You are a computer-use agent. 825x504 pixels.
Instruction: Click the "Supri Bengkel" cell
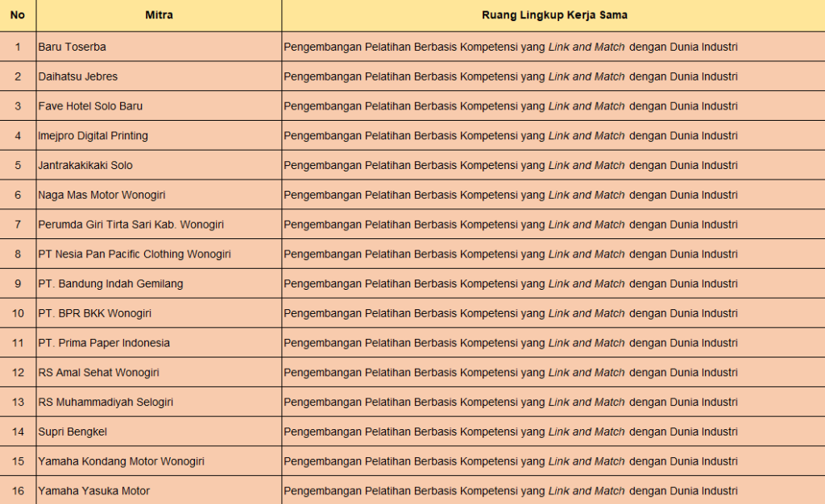[159, 432]
